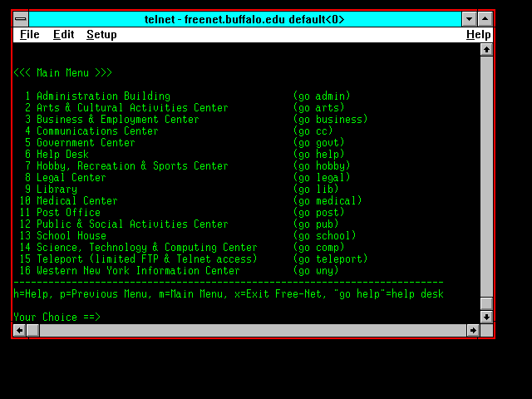Click the horizontal scrollbar thumb box
Screen dimensions: 532x399
tap(33, 330)
